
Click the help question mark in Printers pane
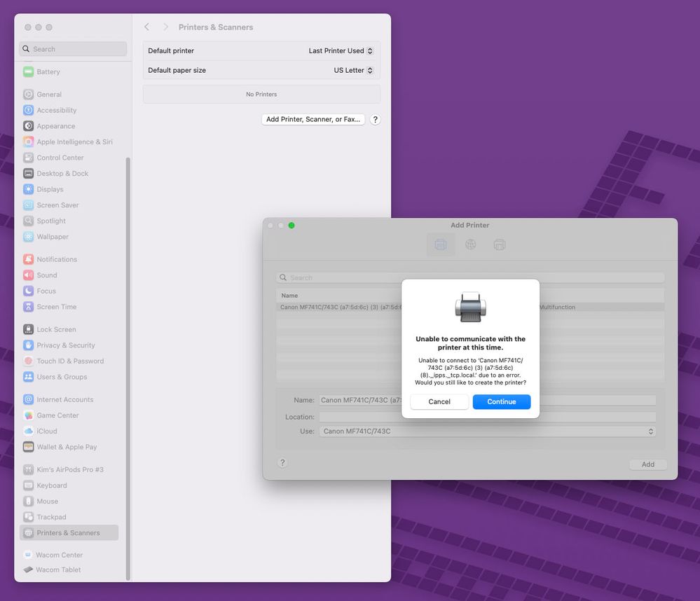pos(375,120)
